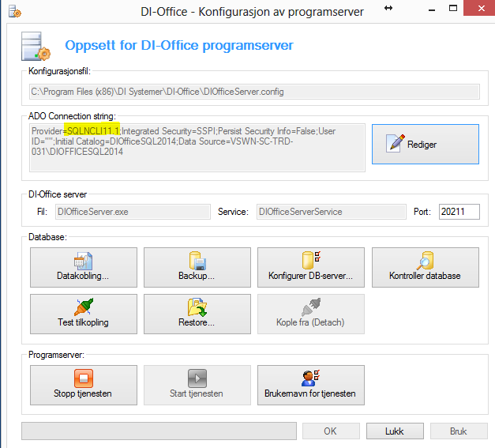Image resolution: width=495 pixels, height=448 pixels.
Task: Click the Start tjenesten button
Action: coord(197,385)
